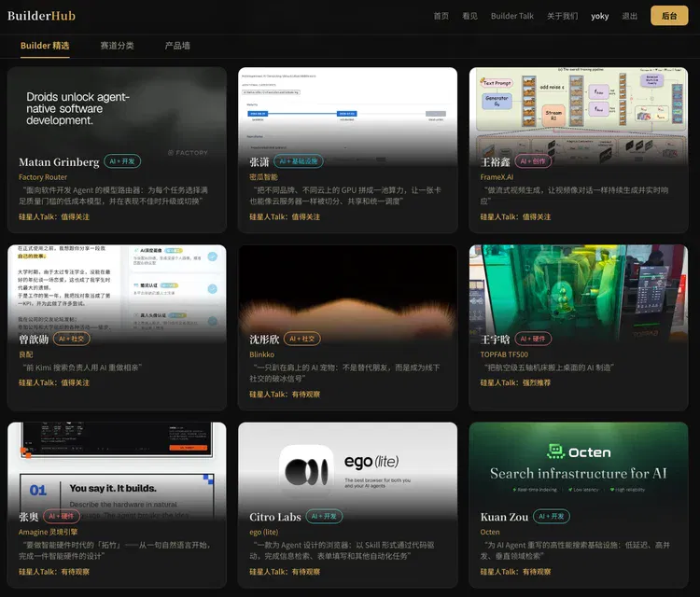
Task: Click 硅星人Talk: 有待观察 on Octen card
Action: (x=515, y=572)
